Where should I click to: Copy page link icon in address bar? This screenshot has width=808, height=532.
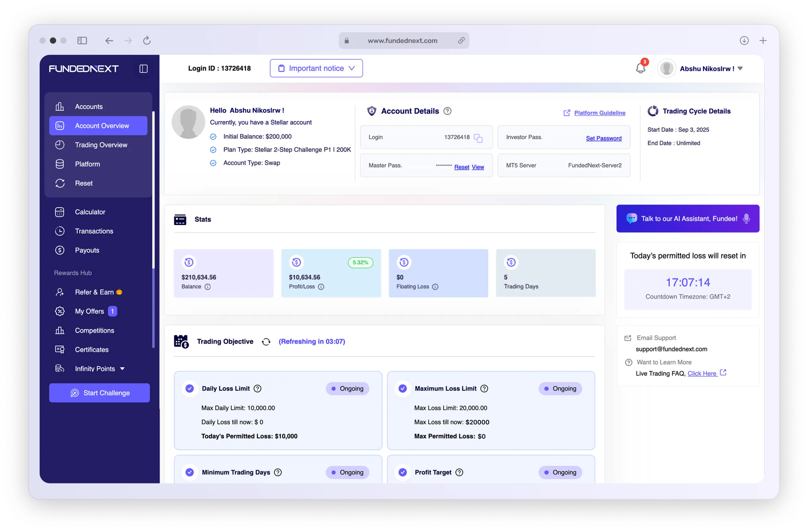461,41
